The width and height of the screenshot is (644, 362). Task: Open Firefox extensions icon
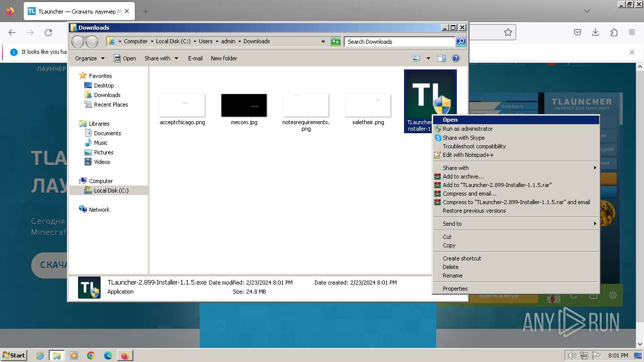(x=614, y=32)
